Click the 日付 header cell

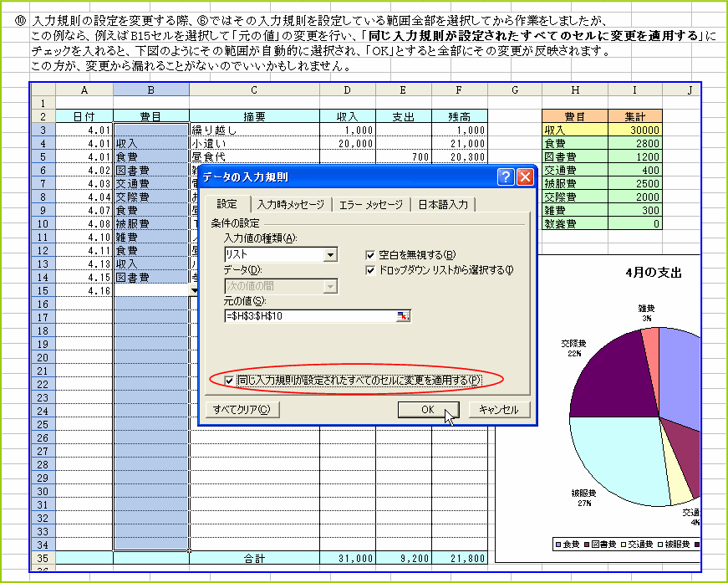[84, 116]
